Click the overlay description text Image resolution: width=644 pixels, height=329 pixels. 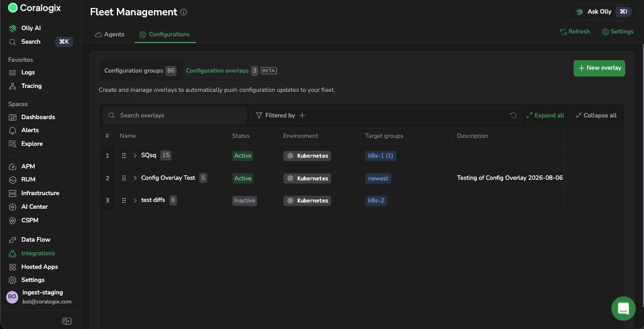[x=510, y=178]
